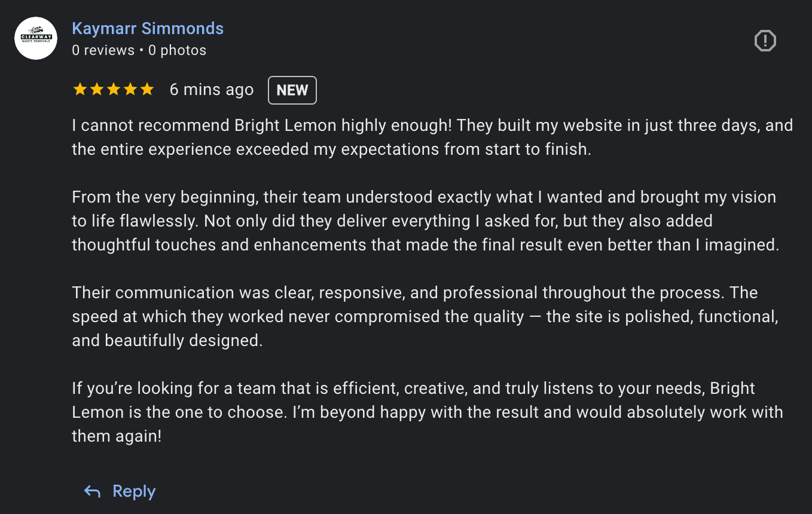Image resolution: width=812 pixels, height=514 pixels.
Task: Open Kaymarr Simmonds reviewer profile link
Action: [x=148, y=28]
